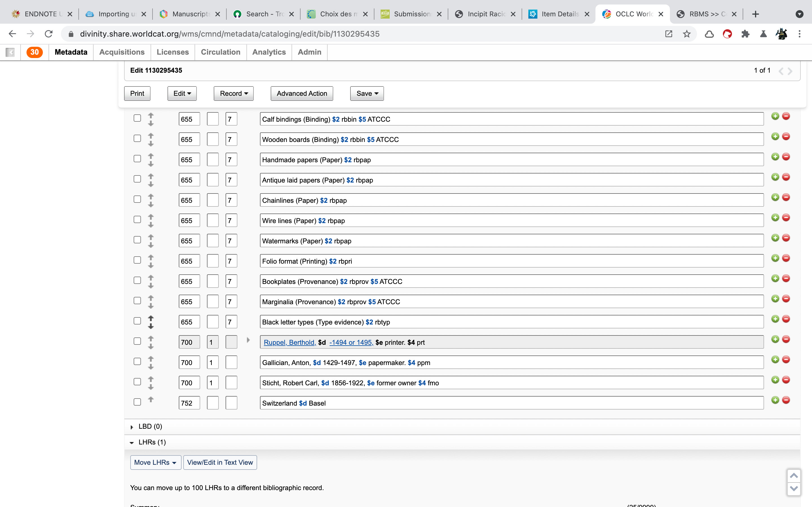Click the Advanced Action button
This screenshot has width=812, height=507.
(x=302, y=94)
